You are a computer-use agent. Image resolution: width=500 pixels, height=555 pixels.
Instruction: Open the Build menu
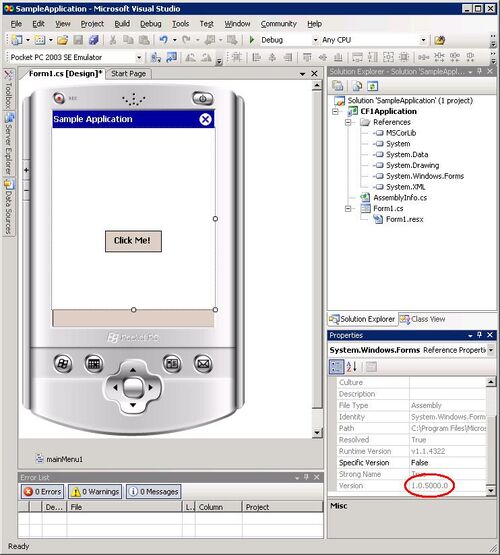[122, 24]
